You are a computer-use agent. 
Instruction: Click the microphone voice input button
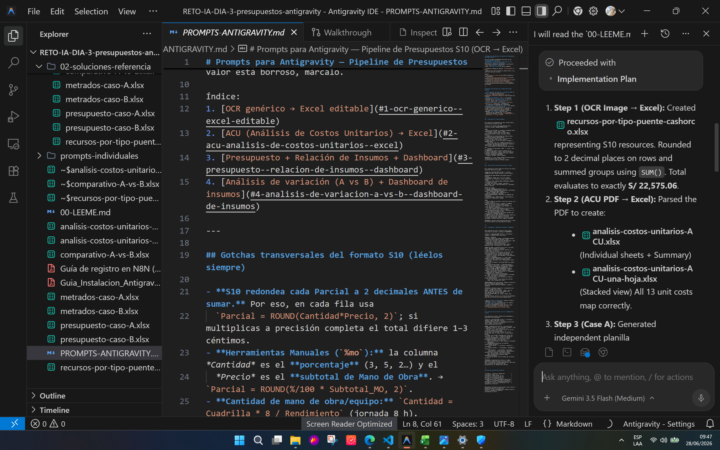click(701, 398)
